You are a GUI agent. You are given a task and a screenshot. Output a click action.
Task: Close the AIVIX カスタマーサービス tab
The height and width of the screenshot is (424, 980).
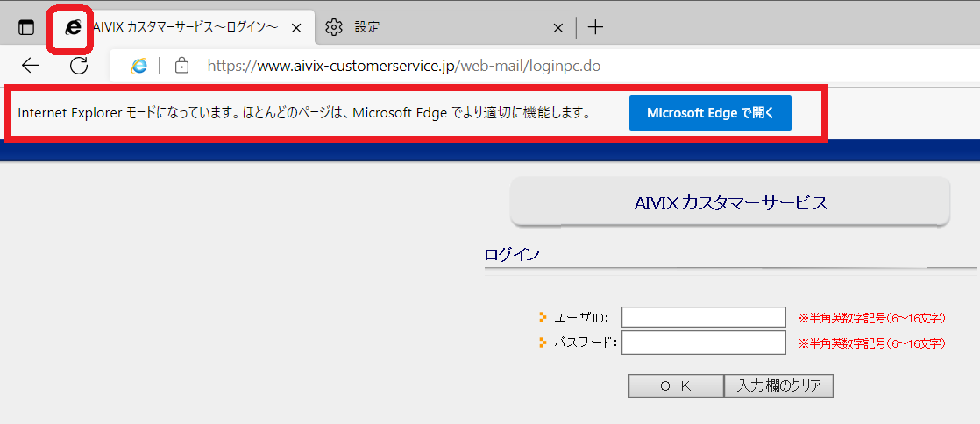coord(297,27)
